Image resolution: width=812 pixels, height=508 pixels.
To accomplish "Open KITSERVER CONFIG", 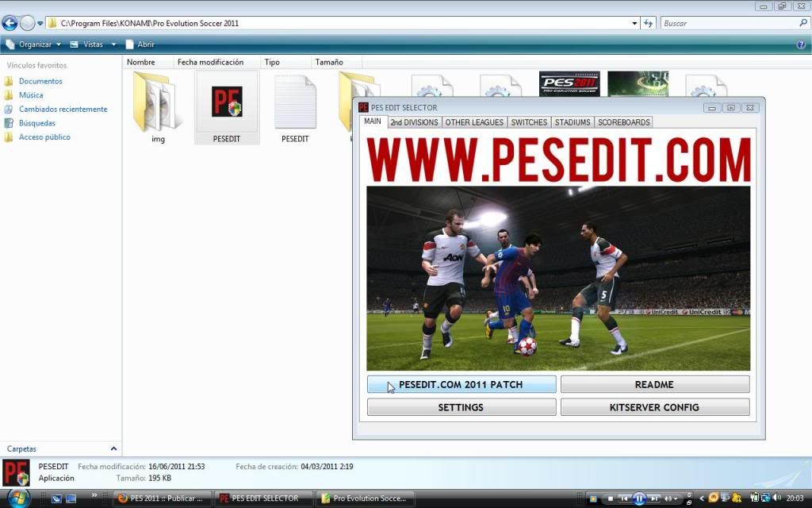I will 654,407.
